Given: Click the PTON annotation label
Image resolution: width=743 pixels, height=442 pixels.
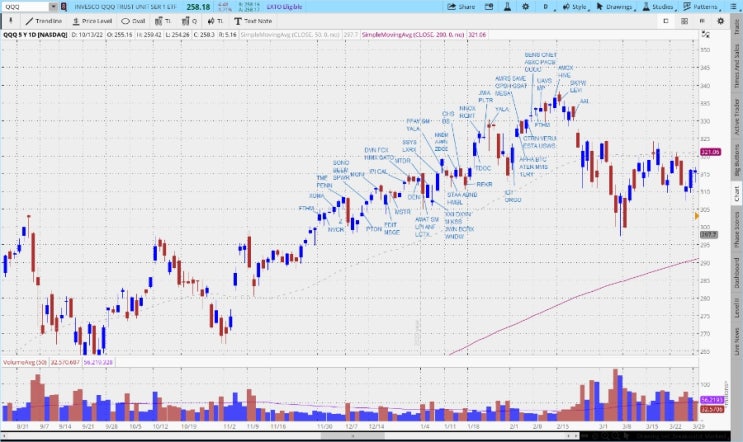Looking at the screenshot, I should tap(374, 229).
